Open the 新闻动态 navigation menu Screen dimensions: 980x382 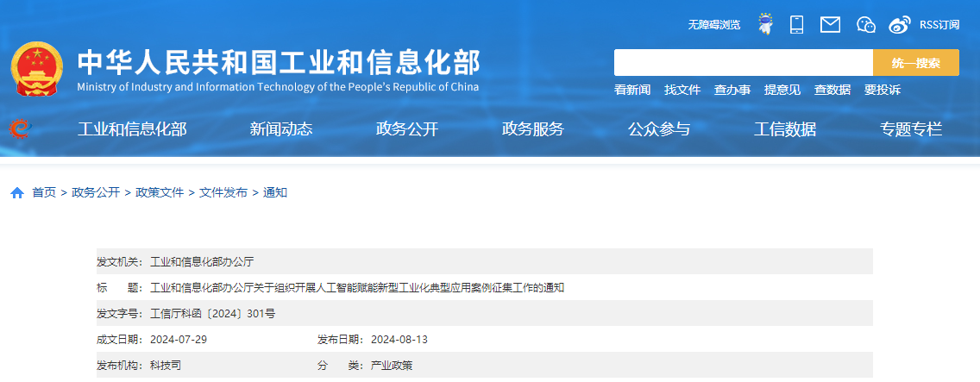coord(281,129)
